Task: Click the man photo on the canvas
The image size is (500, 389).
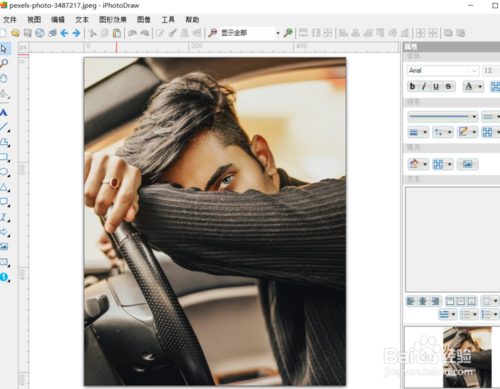Action: 215,221
